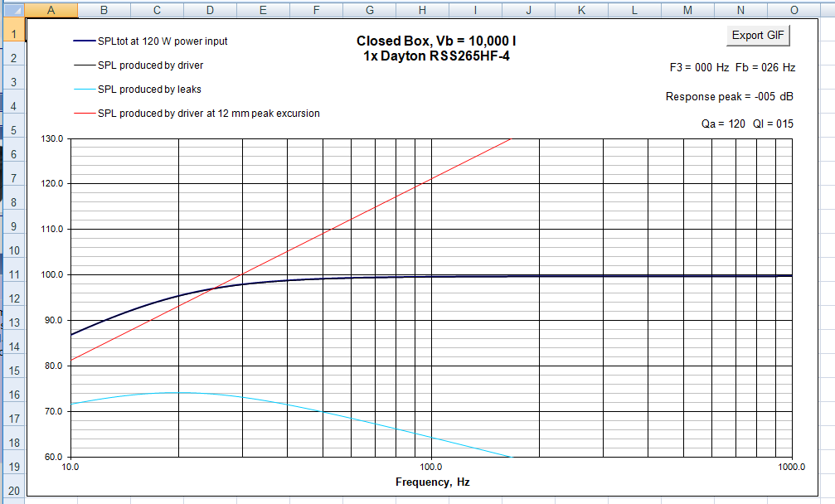Click the 10.0 x-axis label
Image resolution: width=835 pixels, height=504 pixels.
[70, 467]
